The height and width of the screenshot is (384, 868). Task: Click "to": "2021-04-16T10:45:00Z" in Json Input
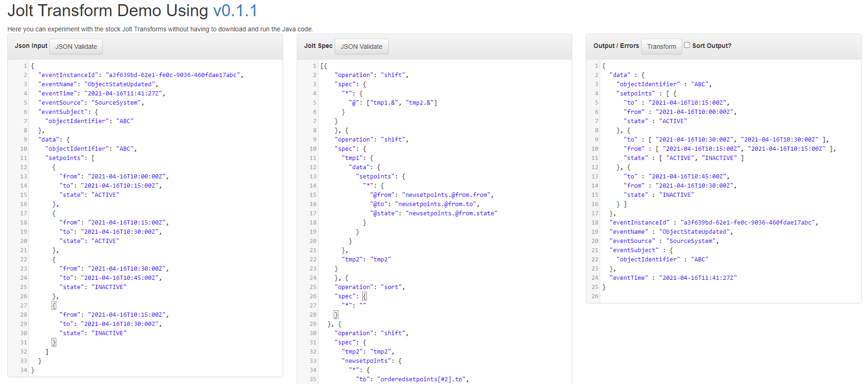[x=111, y=278]
